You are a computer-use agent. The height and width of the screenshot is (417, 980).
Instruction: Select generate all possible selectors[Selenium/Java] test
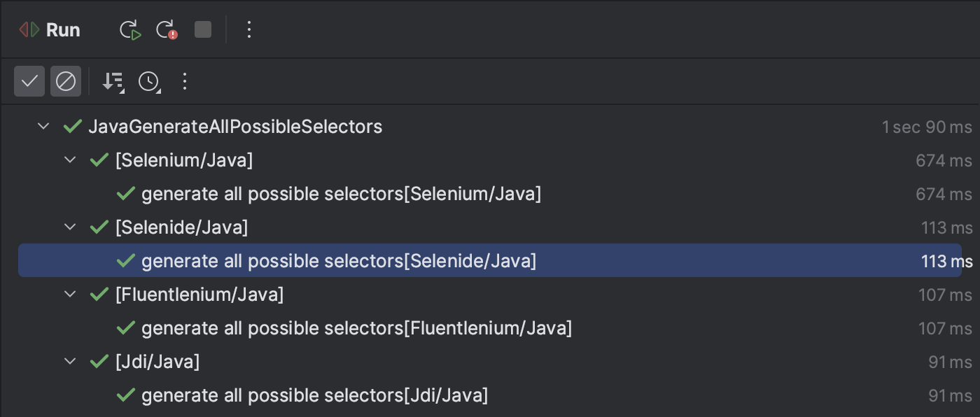[342, 194]
